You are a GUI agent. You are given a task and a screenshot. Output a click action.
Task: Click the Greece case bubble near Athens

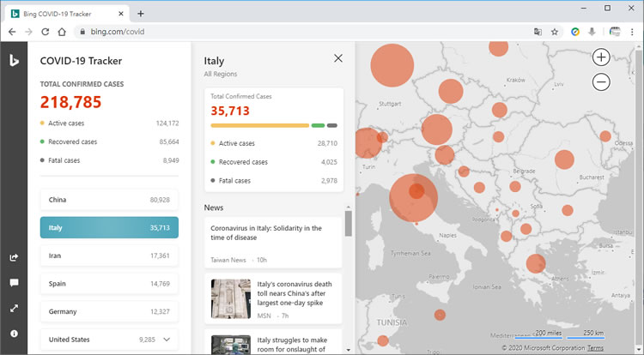coord(536,263)
